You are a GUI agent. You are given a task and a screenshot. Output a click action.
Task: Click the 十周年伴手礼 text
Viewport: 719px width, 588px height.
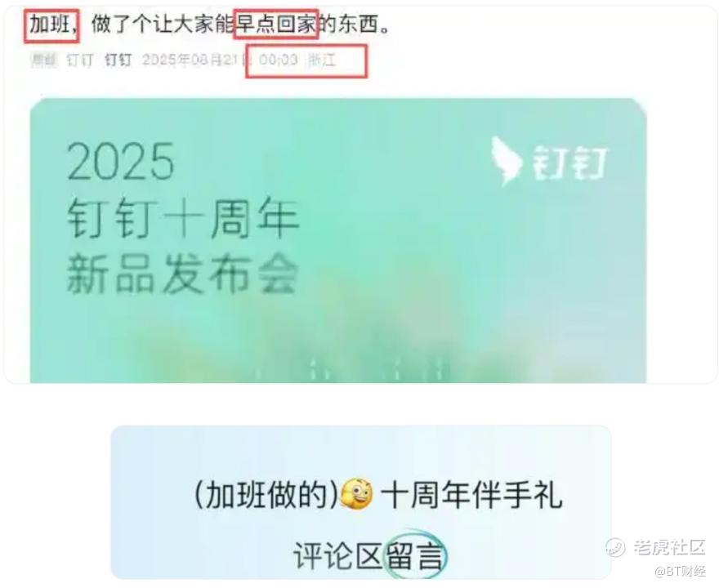pos(471,495)
